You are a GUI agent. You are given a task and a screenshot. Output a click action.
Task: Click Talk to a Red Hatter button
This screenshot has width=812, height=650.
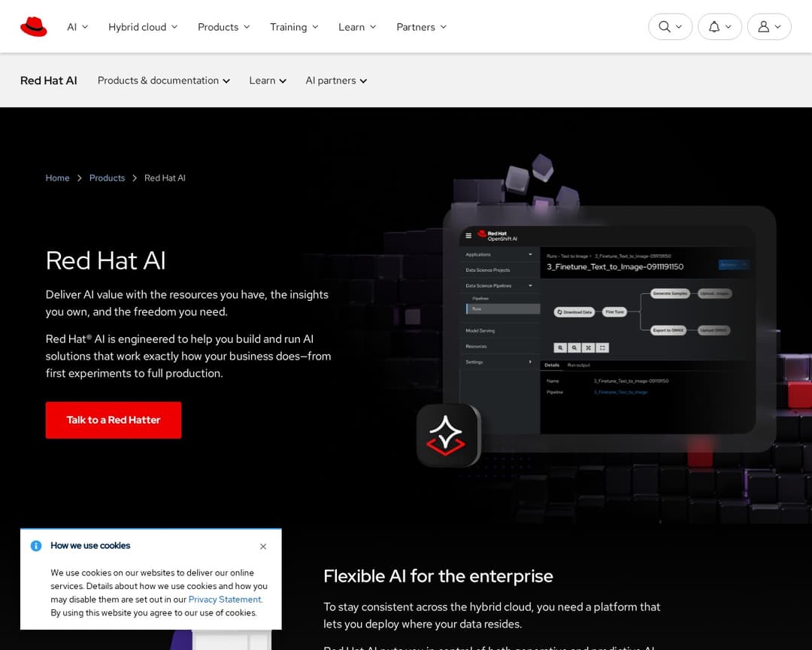[114, 420]
